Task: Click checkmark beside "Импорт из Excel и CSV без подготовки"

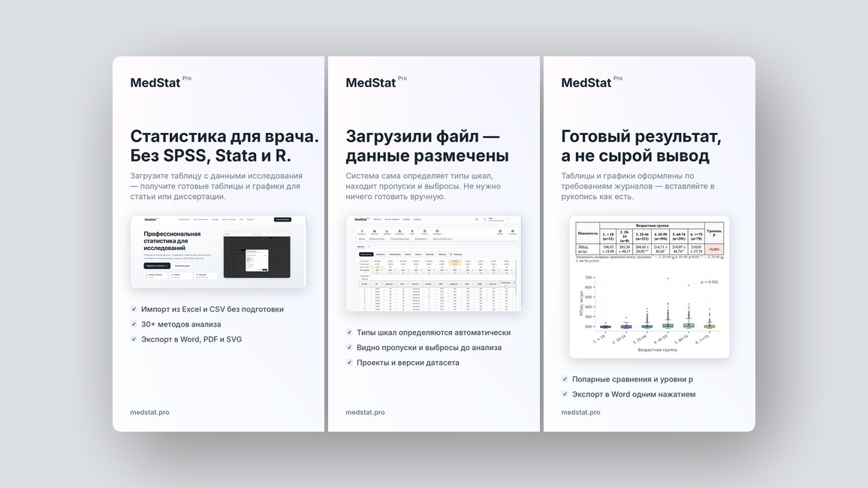Action: tap(134, 309)
